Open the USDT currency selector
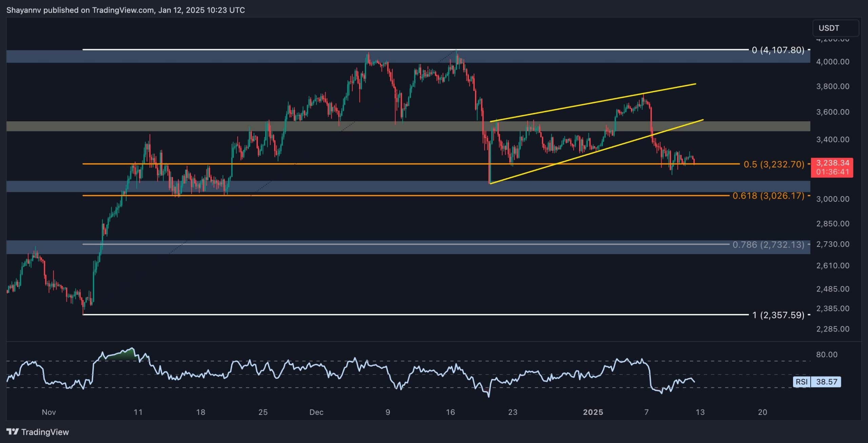The width and height of the screenshot is (868, 443). 835,28
